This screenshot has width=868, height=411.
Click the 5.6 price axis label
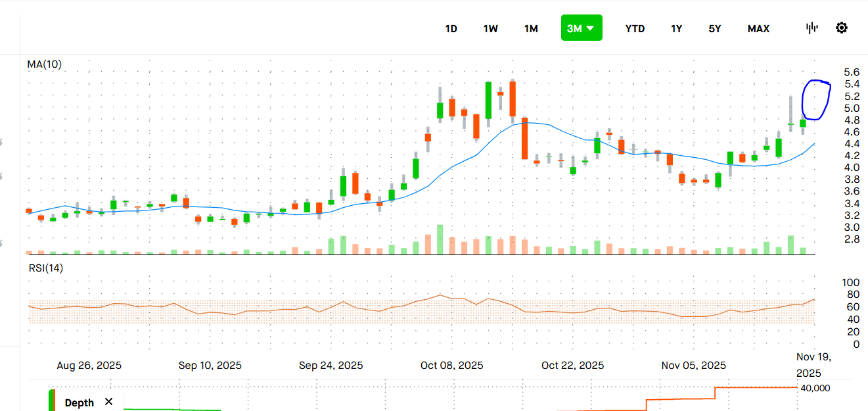[852, 72]
